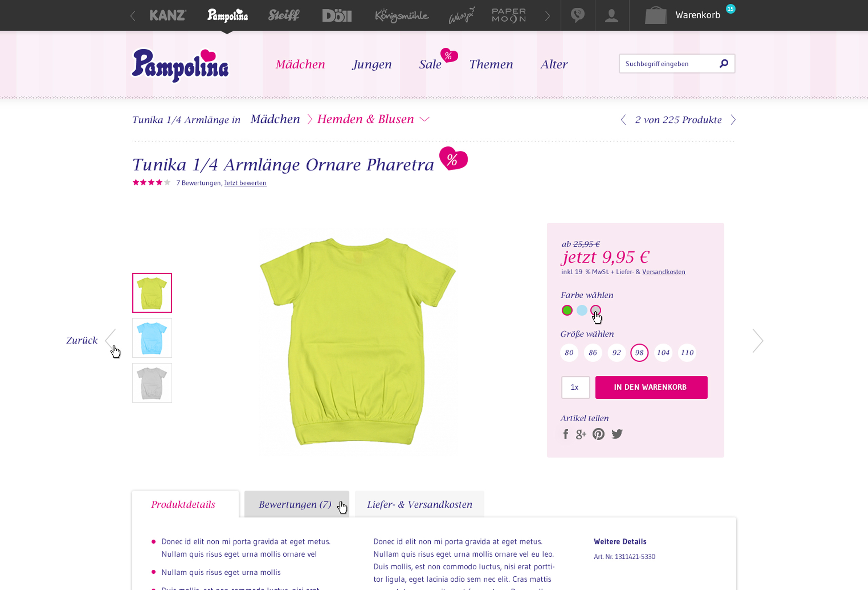This screenshot has height=590, width=868.
Task: Share article on Google Plus
Action: click(581, 434)
